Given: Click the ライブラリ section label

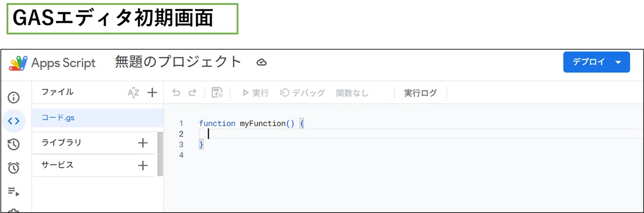Looking at the screenshot, I should click(62, 143).
